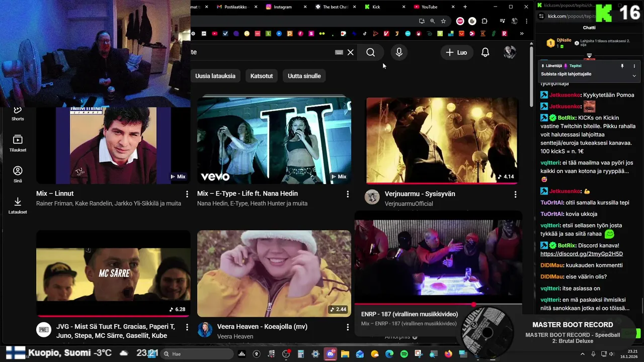
Task: Open the Mix – E-Type Life vevo thumbnail
Action: pos(274,139)
